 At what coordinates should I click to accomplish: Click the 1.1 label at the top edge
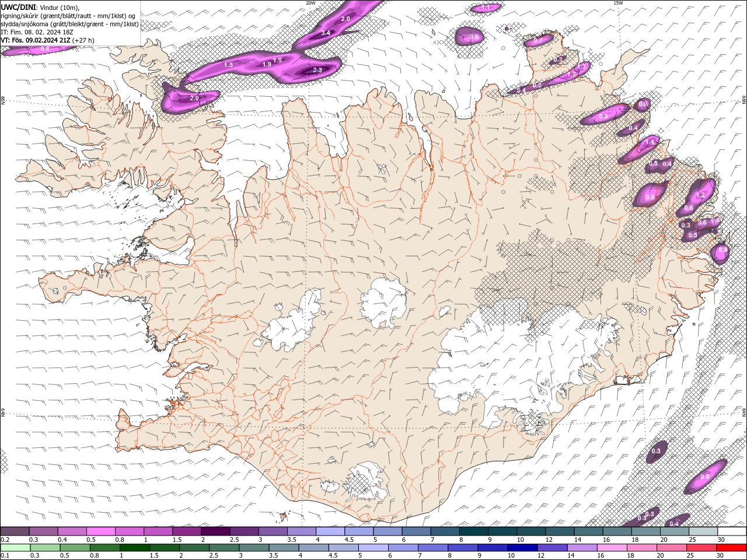tap(486, 8)
